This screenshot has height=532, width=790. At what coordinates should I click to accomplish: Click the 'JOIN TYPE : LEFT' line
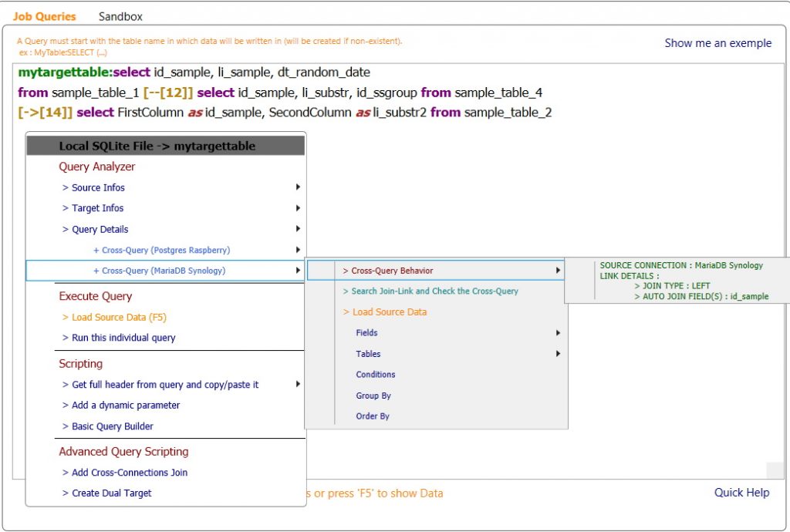point(672,286)
